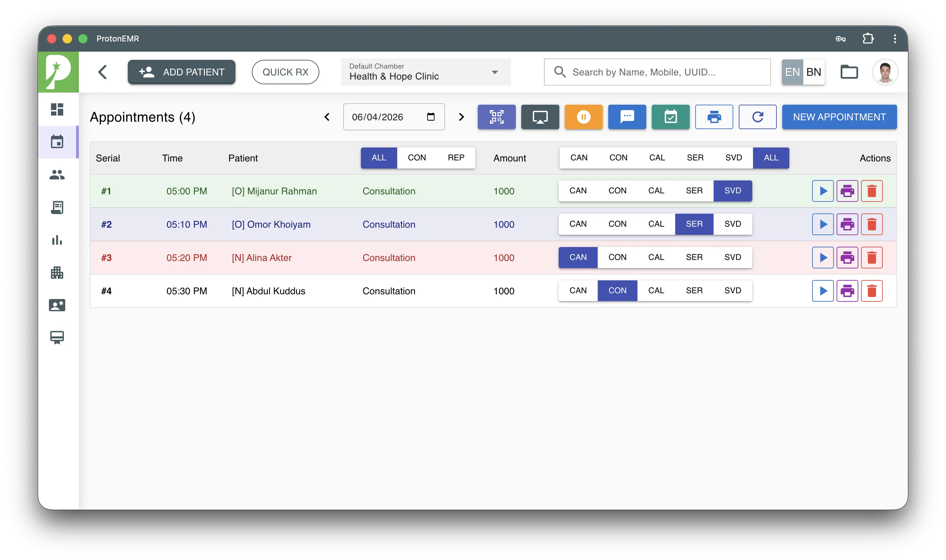Delete Alina Akter appointment
Viewport: 946px width, 560px height.
pos(872,258)
